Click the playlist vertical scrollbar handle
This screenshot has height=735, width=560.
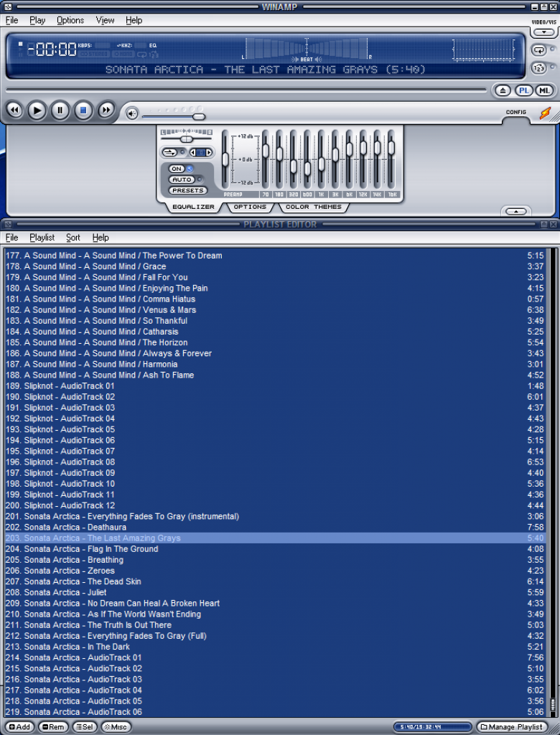(553, 706)
